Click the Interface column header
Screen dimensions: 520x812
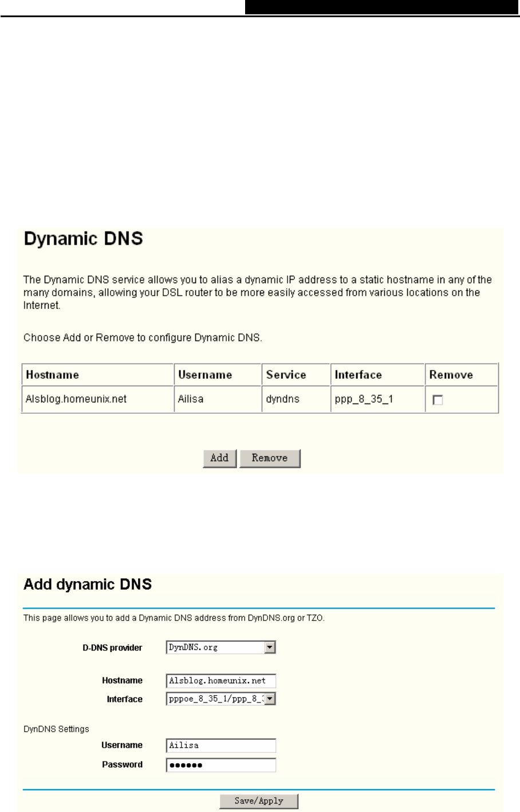coord(378,375)
